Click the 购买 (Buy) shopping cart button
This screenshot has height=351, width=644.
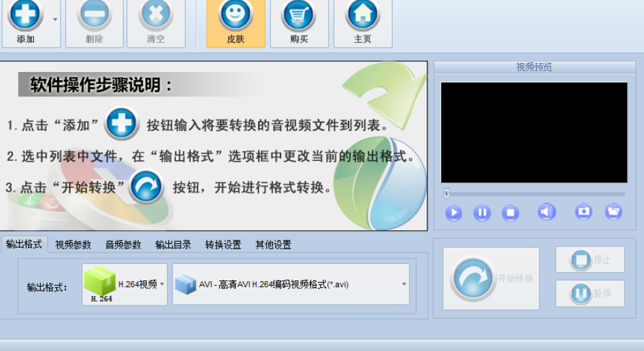(x=299, y=22)
